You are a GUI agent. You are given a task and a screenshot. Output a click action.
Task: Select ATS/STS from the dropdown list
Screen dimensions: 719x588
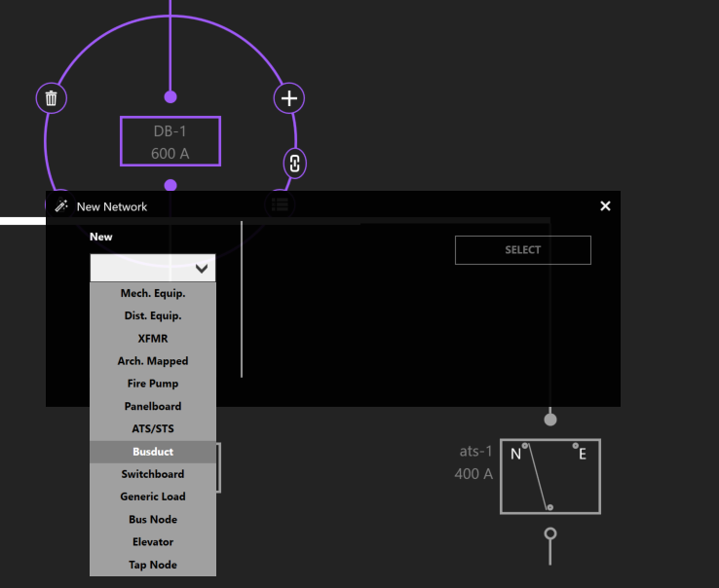153,428
